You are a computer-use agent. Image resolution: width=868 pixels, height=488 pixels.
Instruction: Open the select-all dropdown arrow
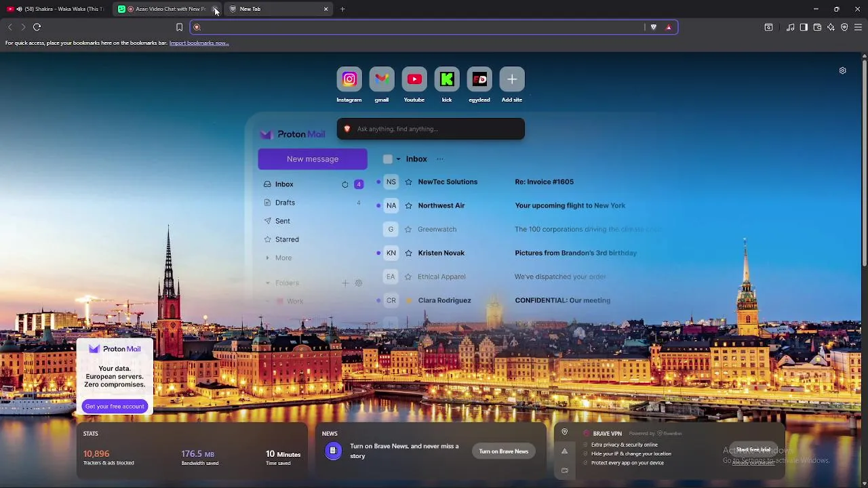pyautogui.click(x=398, y=159)
